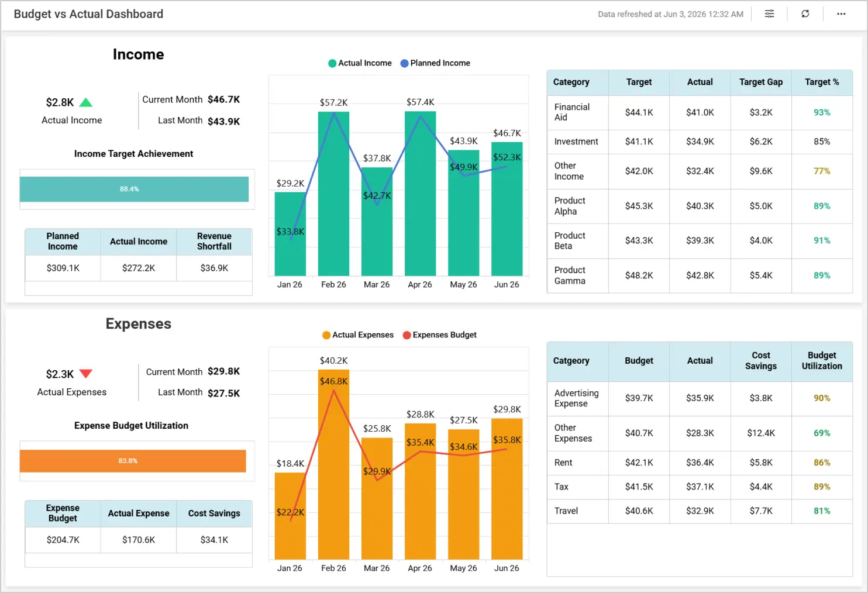Select the Financial Aid category row
Image resolution: width=868 pixels, height=593 pixels.
700,112
